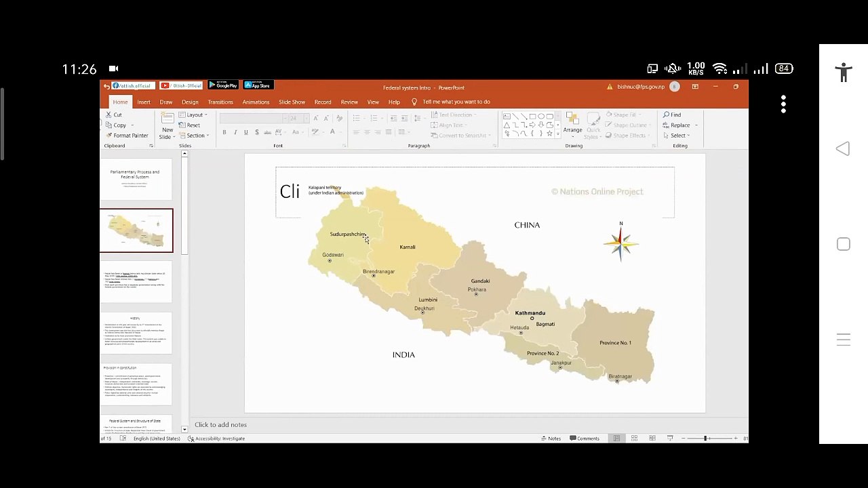
Task: Tap the Android back triangle button
Action: click(x=843, y=149)
